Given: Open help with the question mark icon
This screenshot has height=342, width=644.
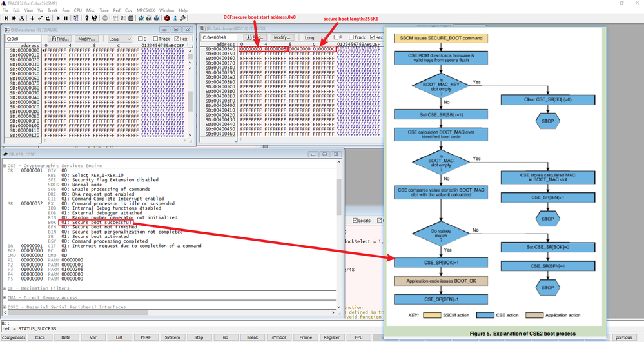Looking at the screenshot, I should (x=86, y=18).
